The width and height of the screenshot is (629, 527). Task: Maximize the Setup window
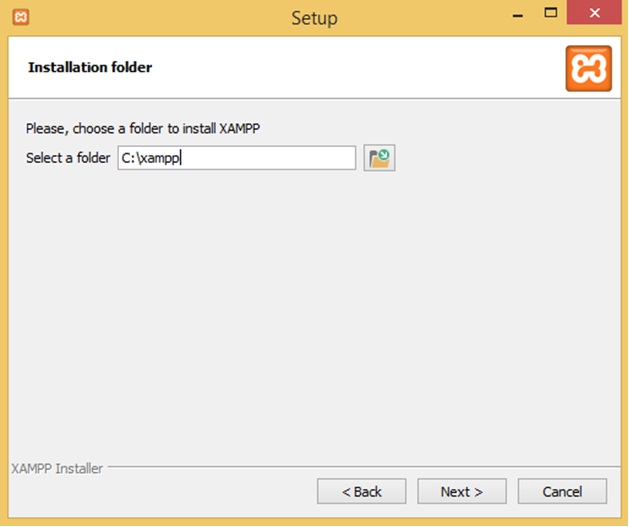tap(550, 13)
